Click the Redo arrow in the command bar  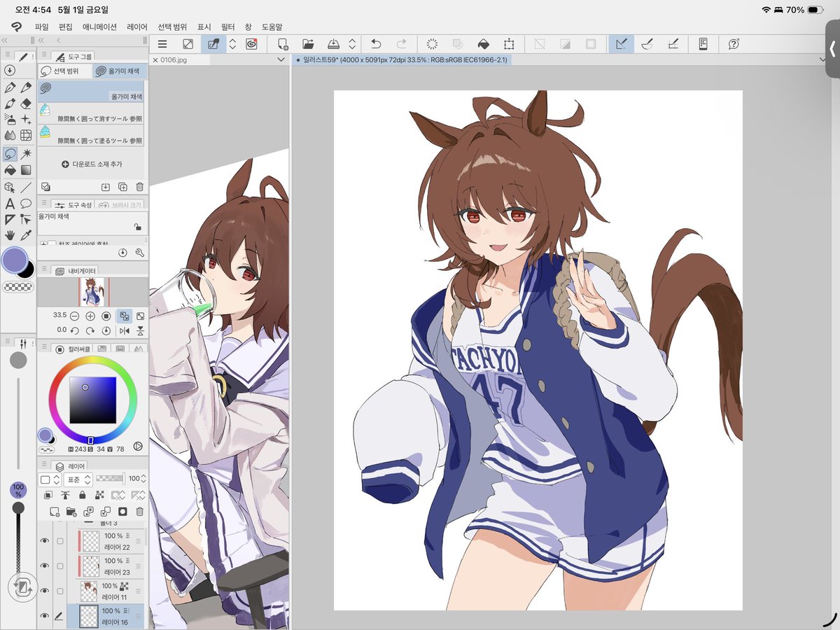pyautogui.click(x=401, y=44)
